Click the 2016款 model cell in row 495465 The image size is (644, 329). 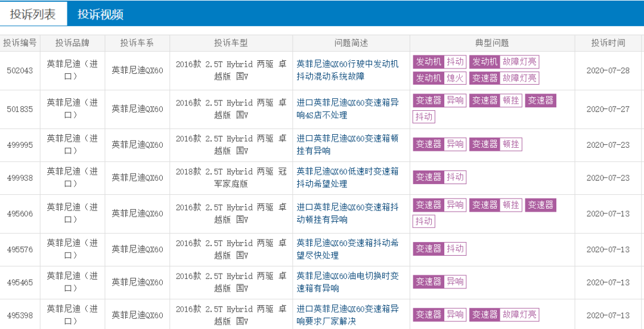tap(231, 282)
